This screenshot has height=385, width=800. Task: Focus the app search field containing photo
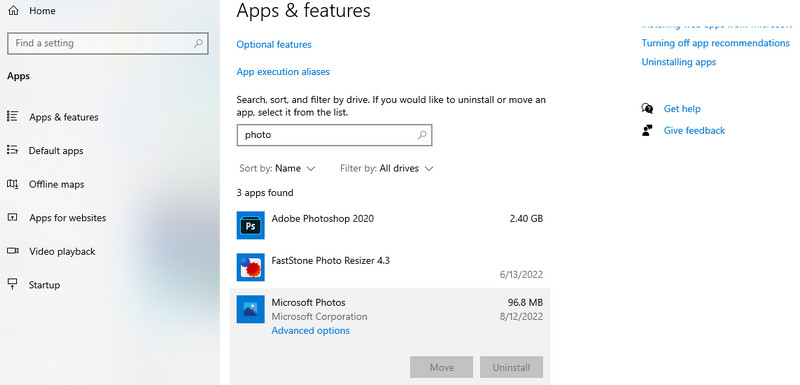pos(334,135)
